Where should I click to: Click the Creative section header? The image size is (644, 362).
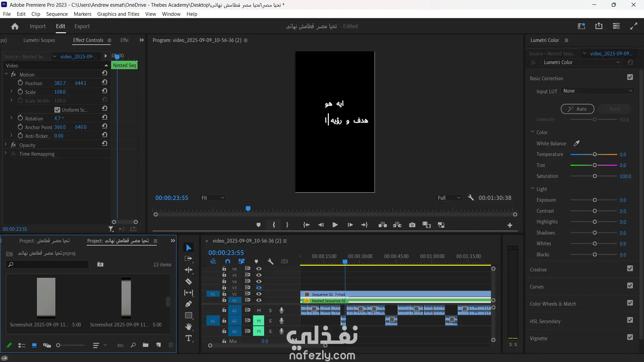(x=538, y=270)
